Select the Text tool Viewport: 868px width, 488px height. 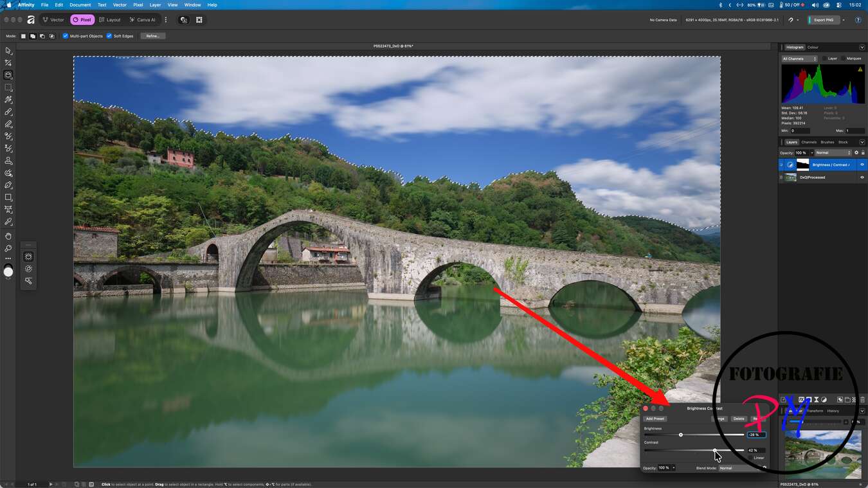point(8,210)
